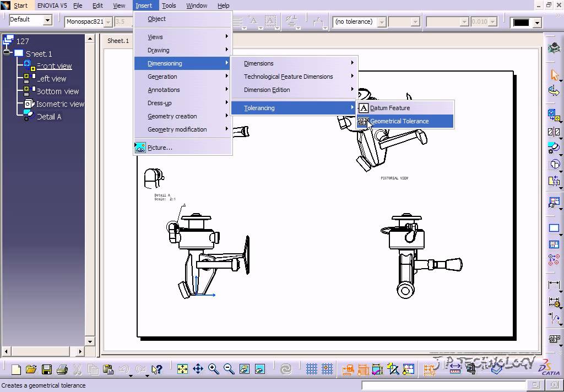Click the Select arrow tool in right toolbar
Image resolution: width=564 pixels, height=392 pixels.
[x=554, y=75]
